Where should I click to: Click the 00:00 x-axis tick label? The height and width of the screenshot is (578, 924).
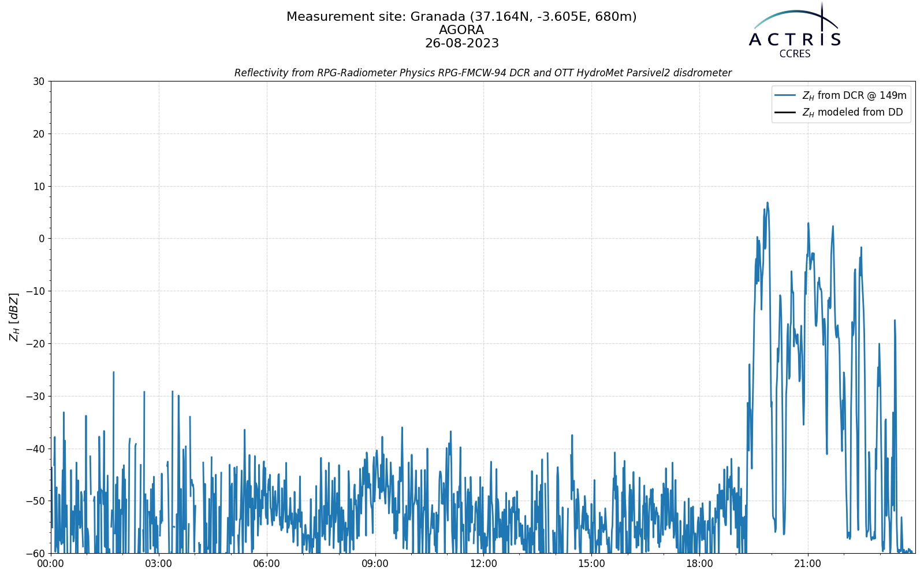(51, 564)
